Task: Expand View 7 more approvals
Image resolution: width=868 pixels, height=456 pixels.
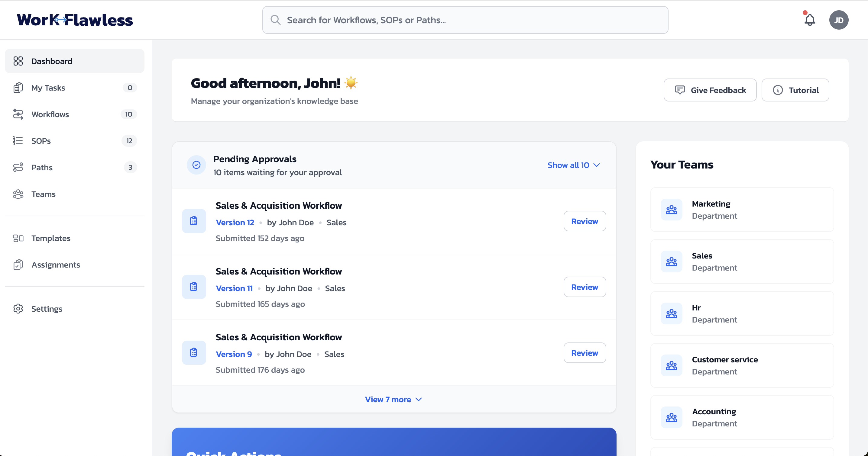Action: coord(393,400)
